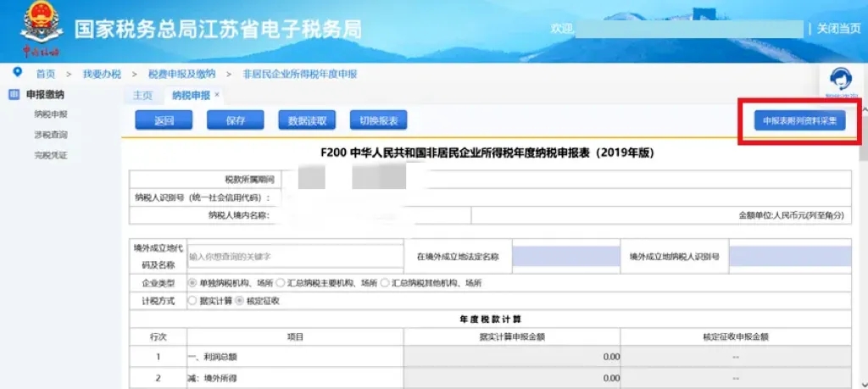
Task: Go to 首页 breadcrumb link
Action: point(46,74)
